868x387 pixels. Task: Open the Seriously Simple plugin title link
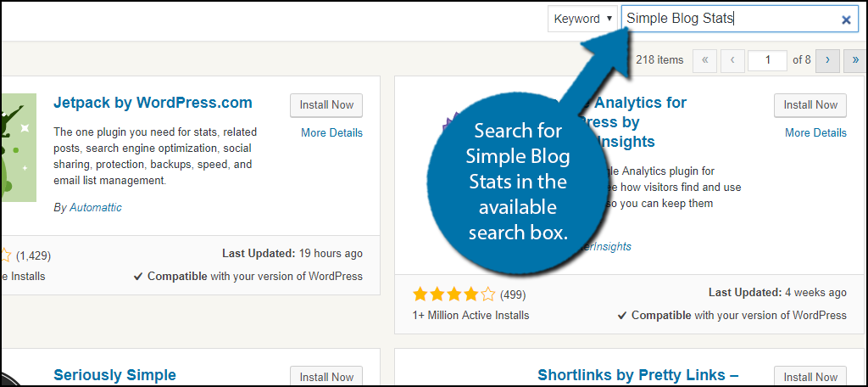[x=114, y=374]
